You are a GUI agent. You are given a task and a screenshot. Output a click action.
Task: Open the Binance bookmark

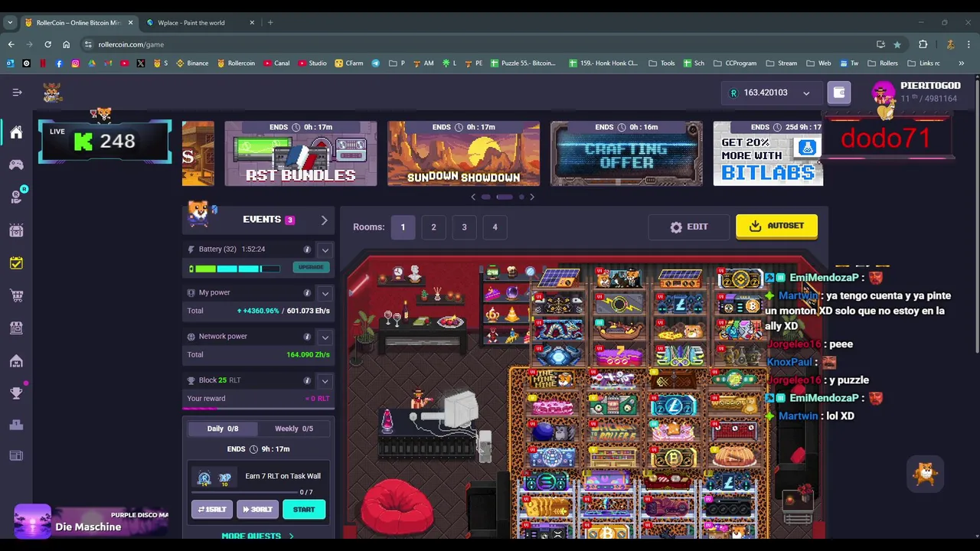(x=192, y=64)
